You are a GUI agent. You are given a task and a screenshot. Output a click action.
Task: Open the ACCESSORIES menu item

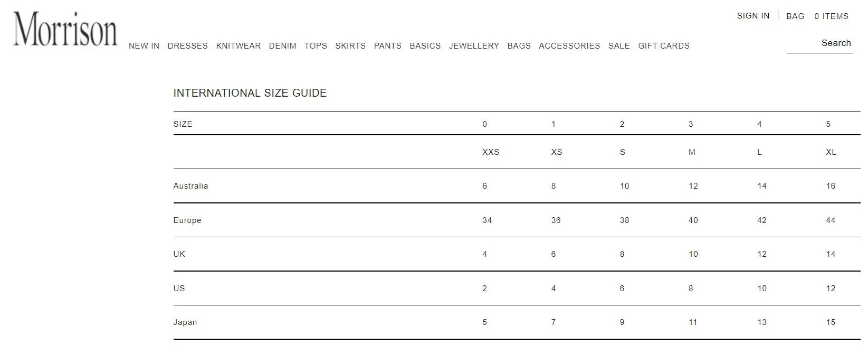point(569,46)
